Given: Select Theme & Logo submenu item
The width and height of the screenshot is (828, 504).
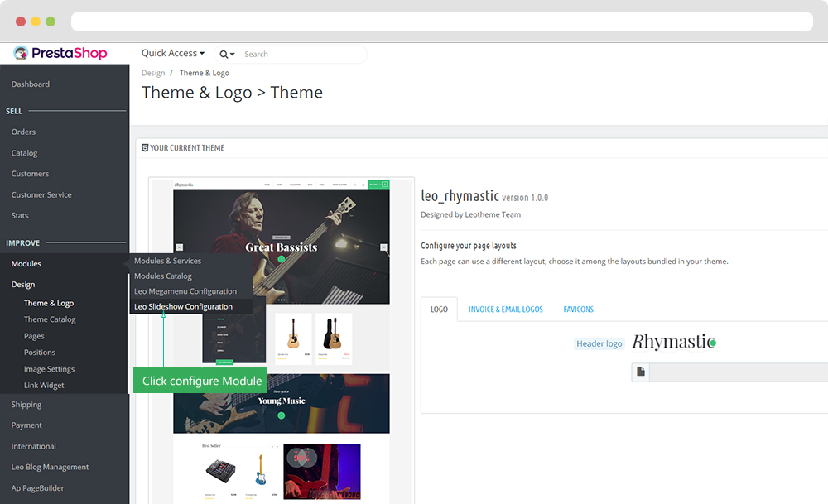Looking at the screenshot, I should [x=49, y=303].
